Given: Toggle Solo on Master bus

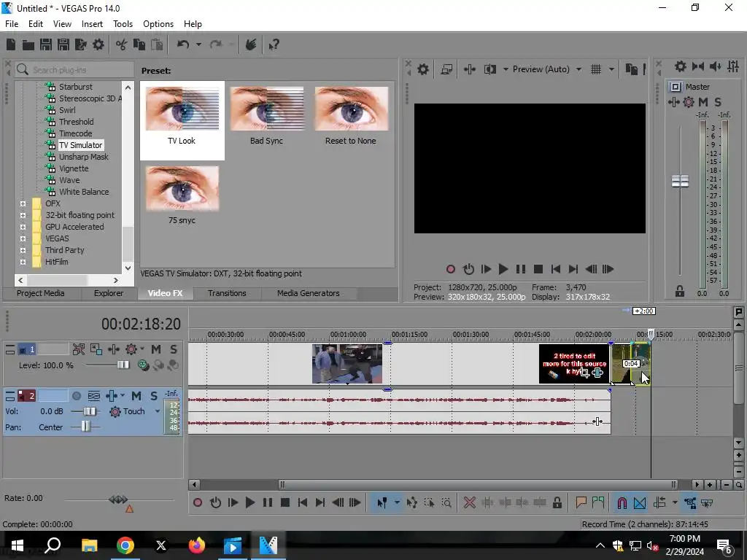Looking at the screenshot, I should pos(718,102).
